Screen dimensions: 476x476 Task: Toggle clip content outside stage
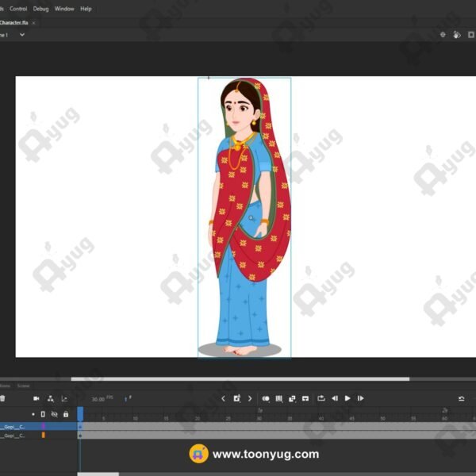(470, 35)
